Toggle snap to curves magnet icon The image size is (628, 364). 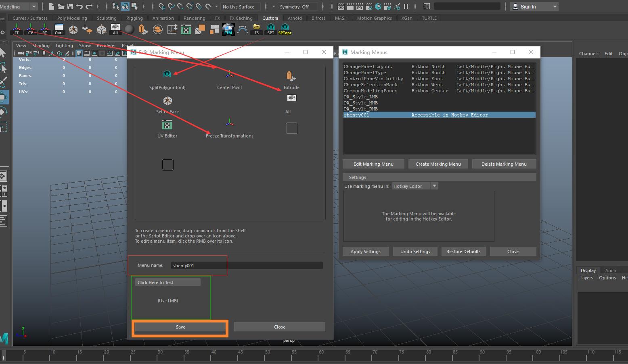pos(171,6)
